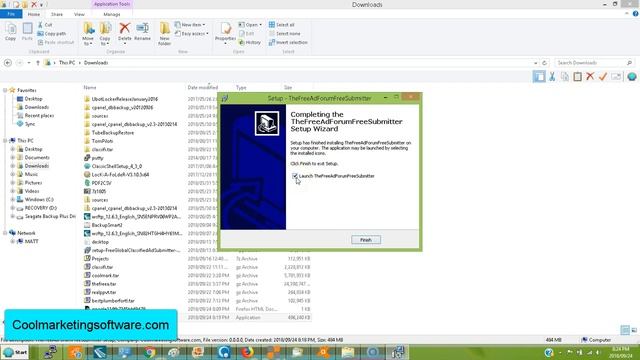Image resolution: width=640 pixels, height=360 pixels.
Task: Select Pictures under This PC
Action: pyautogui.click(x=33, y=183)
